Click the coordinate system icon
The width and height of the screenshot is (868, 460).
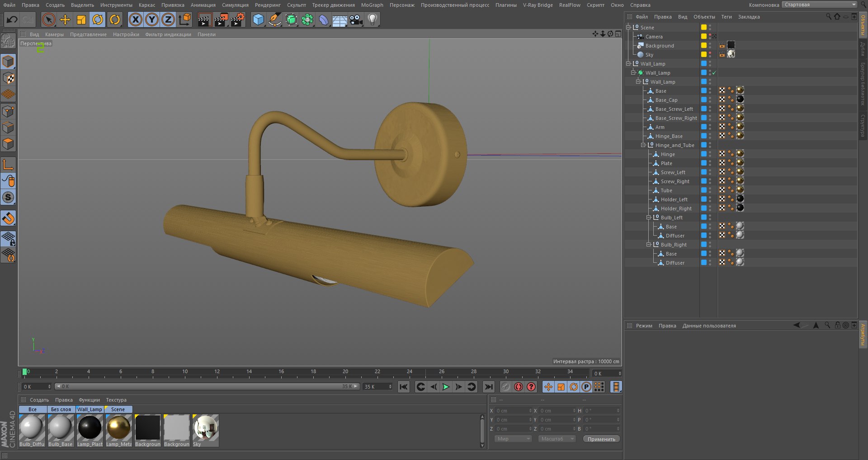coord(185,19)
